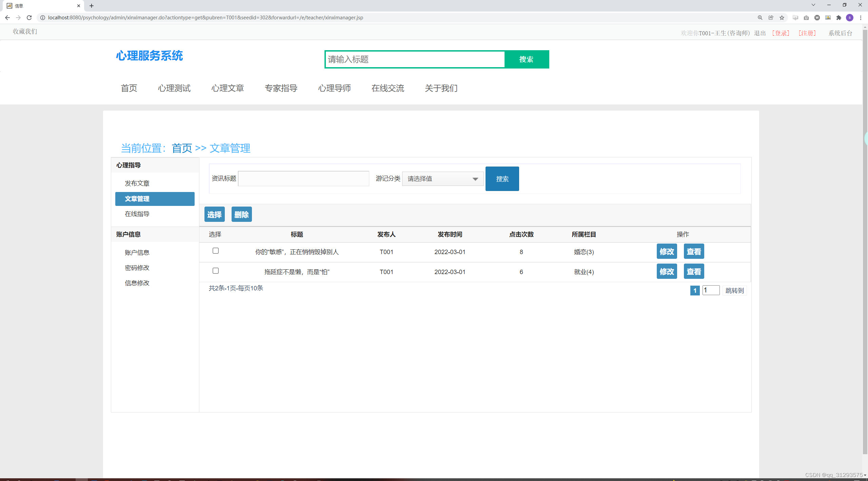Click the browser share icon
This screenshot has height=481, width=868.
click(771, 17)
